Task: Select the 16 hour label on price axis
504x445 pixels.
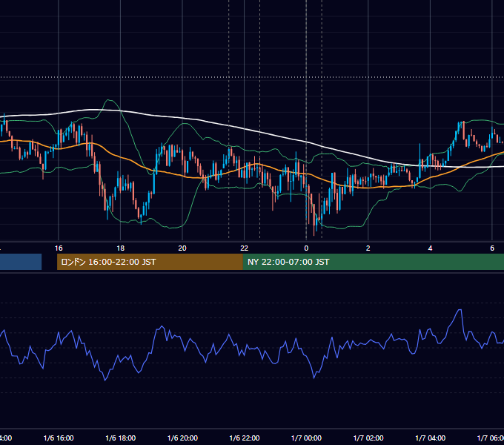Action: click(x=59, y=248)
